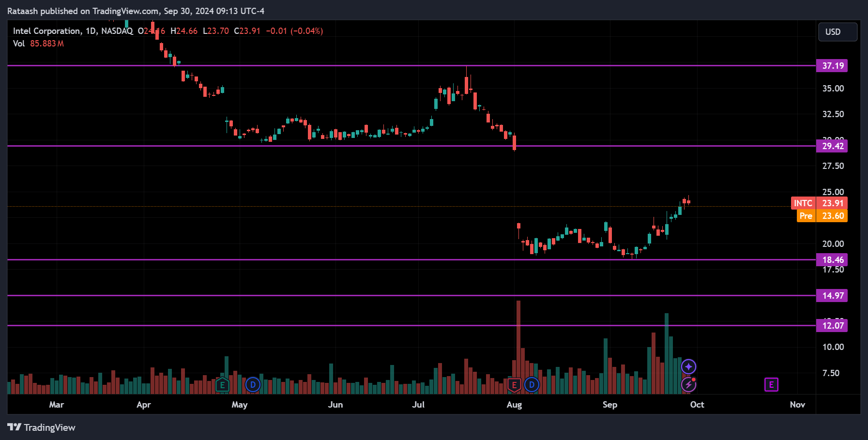Click the sparkle star event icon near October

pyautogui.click(x=688, y=366)
